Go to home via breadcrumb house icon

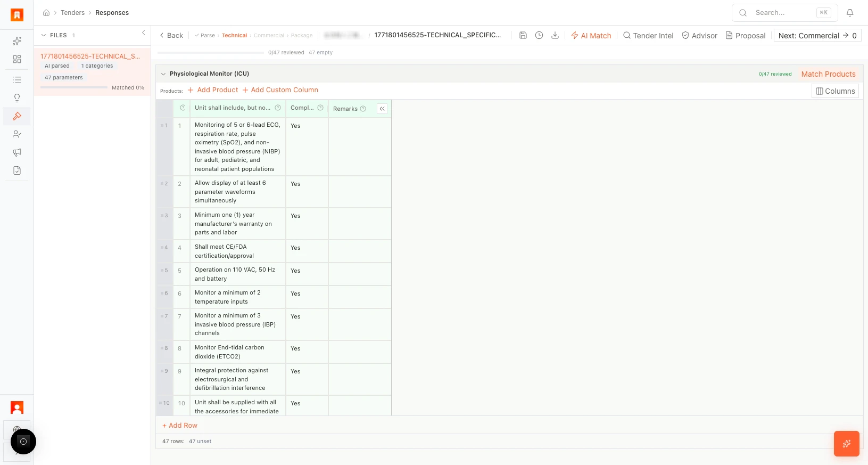click(x=46, y=13)
